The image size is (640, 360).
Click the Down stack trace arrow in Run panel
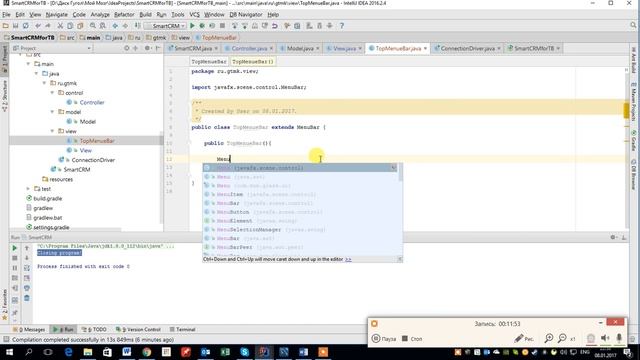click(x=27, y=258)
